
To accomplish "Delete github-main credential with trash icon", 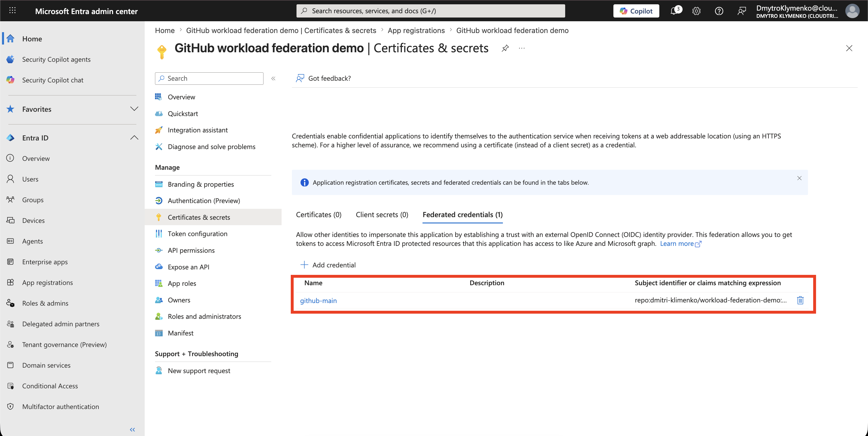I will pos(800,300).
